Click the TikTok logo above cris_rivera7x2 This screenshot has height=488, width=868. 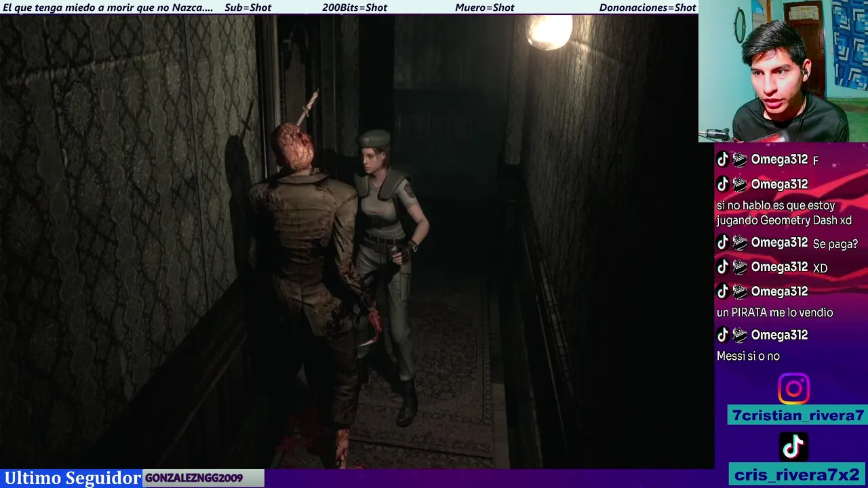793,447
